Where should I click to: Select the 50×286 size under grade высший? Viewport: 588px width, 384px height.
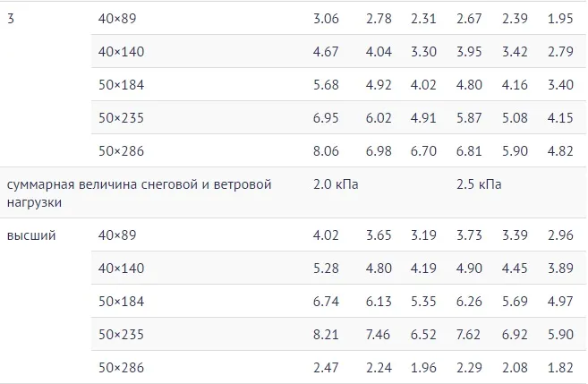(121, 367)
